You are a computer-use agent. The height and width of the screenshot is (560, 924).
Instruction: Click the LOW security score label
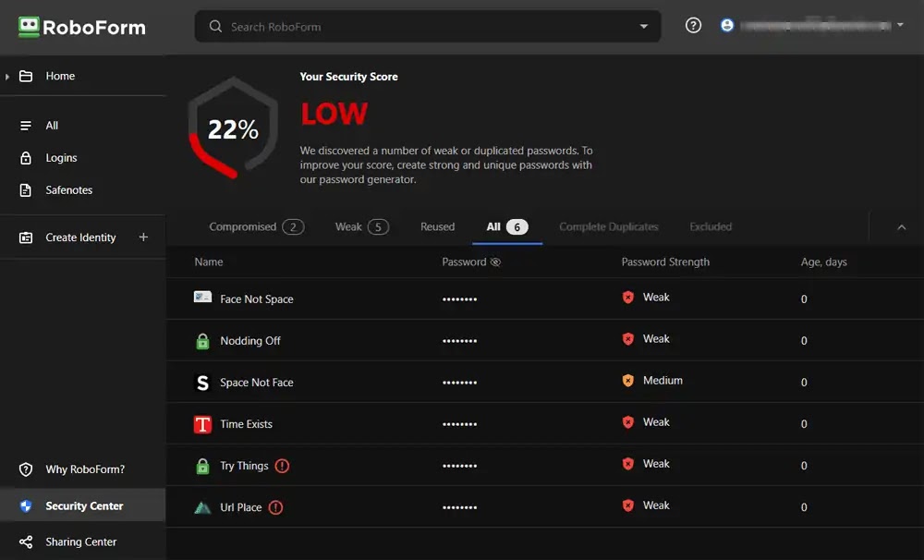tap(334, 113)
